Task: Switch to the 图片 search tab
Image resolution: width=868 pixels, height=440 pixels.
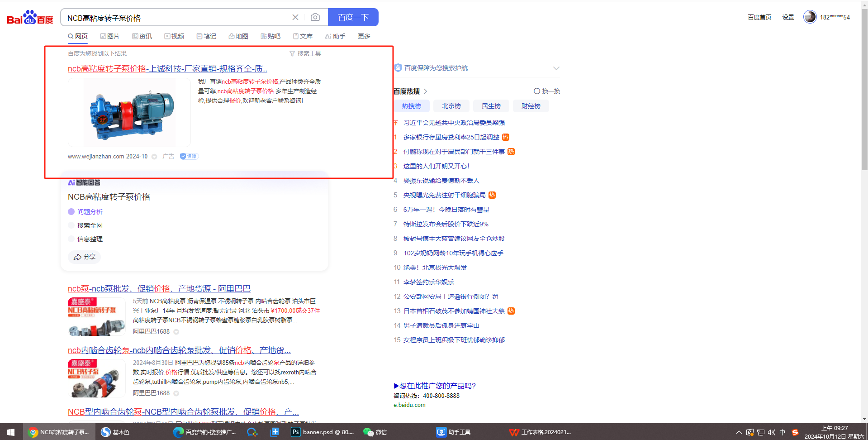Action: 110,36
